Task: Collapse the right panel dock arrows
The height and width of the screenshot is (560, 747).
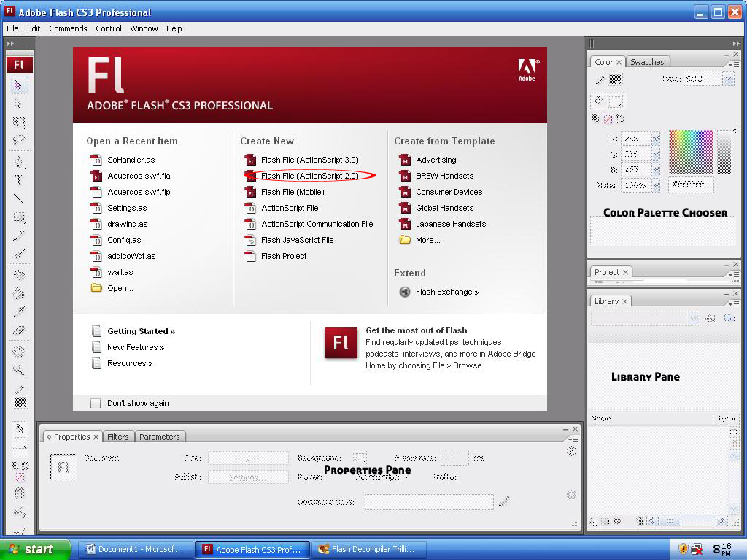Action: (x=736, y=43)
